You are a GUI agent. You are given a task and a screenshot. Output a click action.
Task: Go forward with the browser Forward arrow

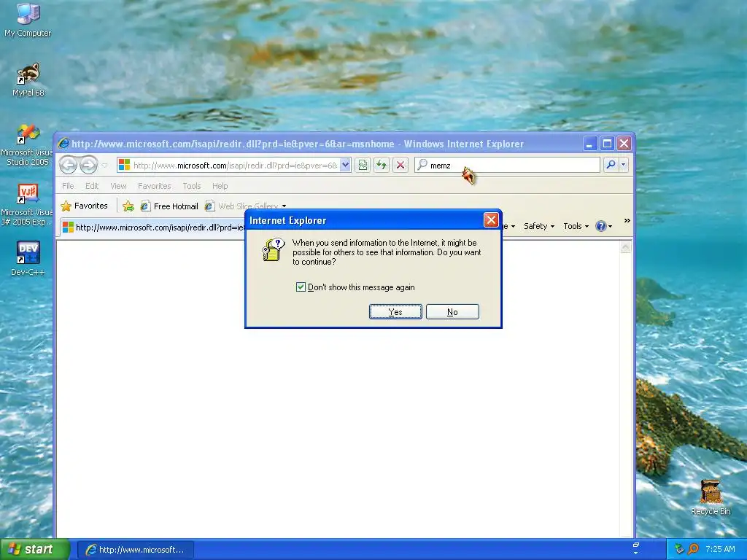pos(88,166)
